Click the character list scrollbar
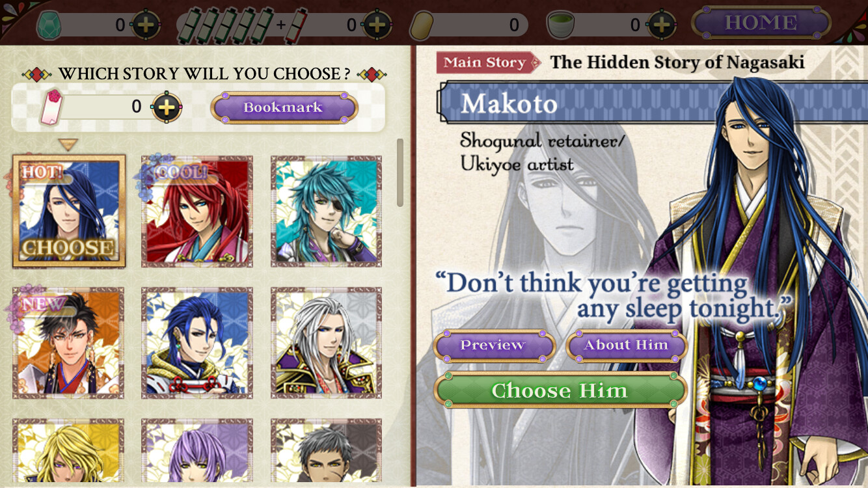The image size is (868, 488). tap(400, 172)
